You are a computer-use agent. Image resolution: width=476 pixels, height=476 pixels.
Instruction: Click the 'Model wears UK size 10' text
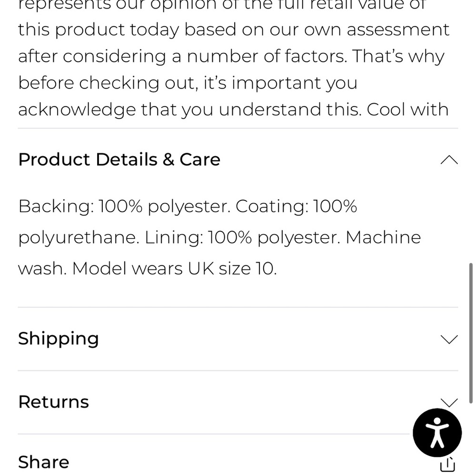click(x=173, y=268)
